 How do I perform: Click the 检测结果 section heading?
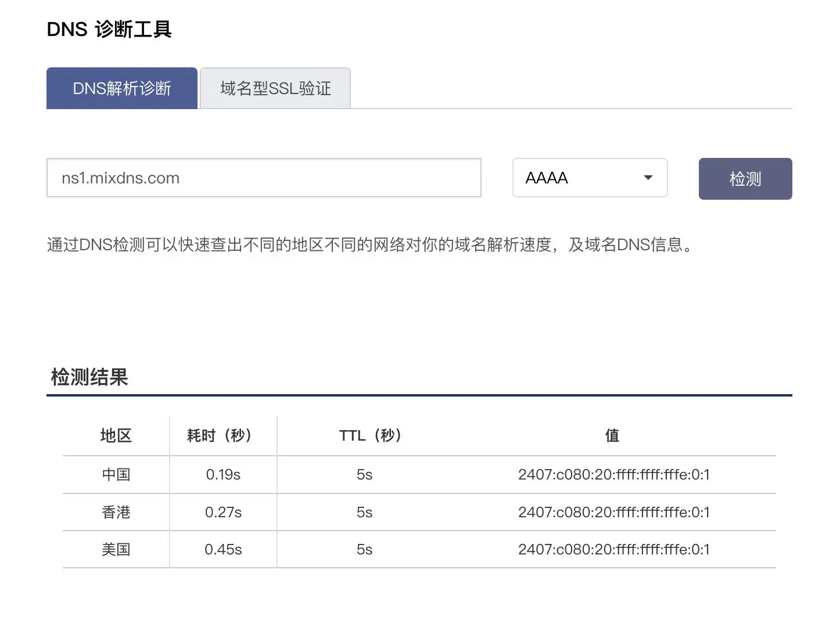pyautogui.click(x=89, y=377)
